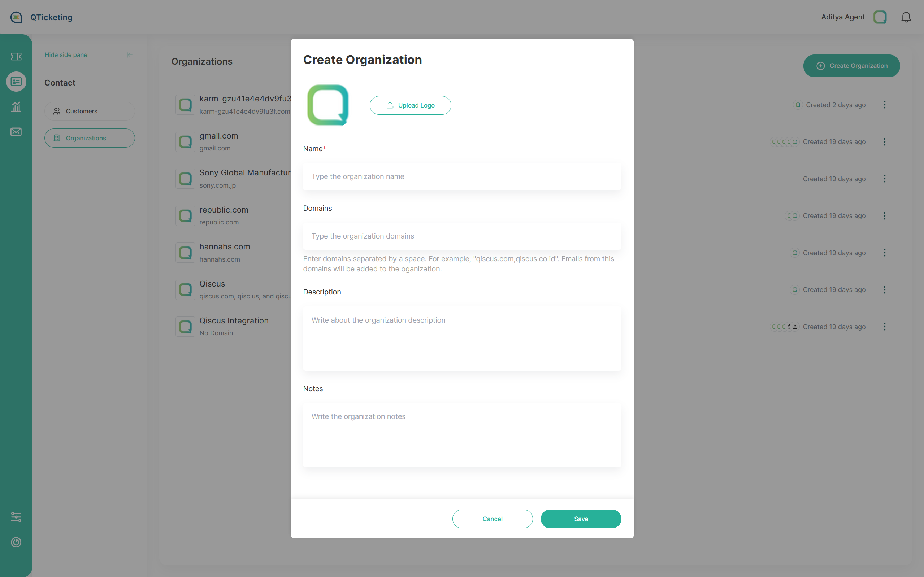Open the Qiscus organization entry
The width and height of the screenshot is (924, 577).
click(x=212, y=284)
